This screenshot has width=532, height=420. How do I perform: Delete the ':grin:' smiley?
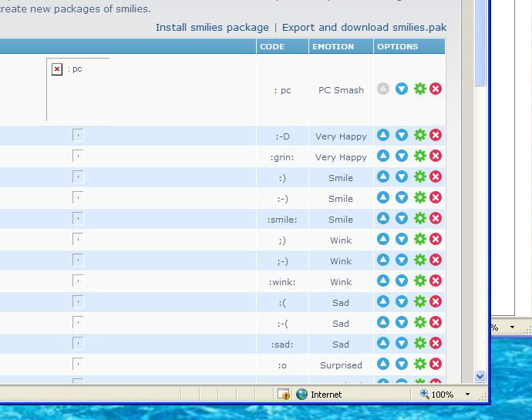[x=436, y=156]
